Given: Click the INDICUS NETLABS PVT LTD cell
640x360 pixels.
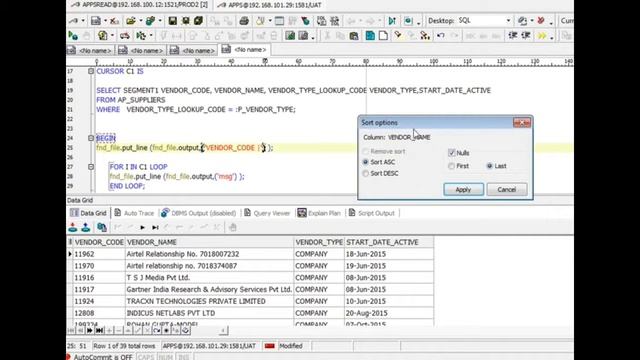Looking at the screenshot, I should (x=209, y=313).
